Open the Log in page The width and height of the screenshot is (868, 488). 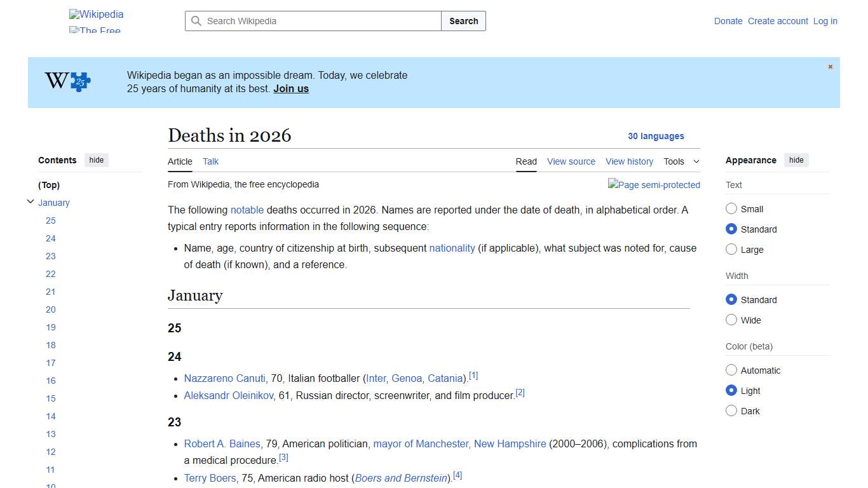[825, 21]
